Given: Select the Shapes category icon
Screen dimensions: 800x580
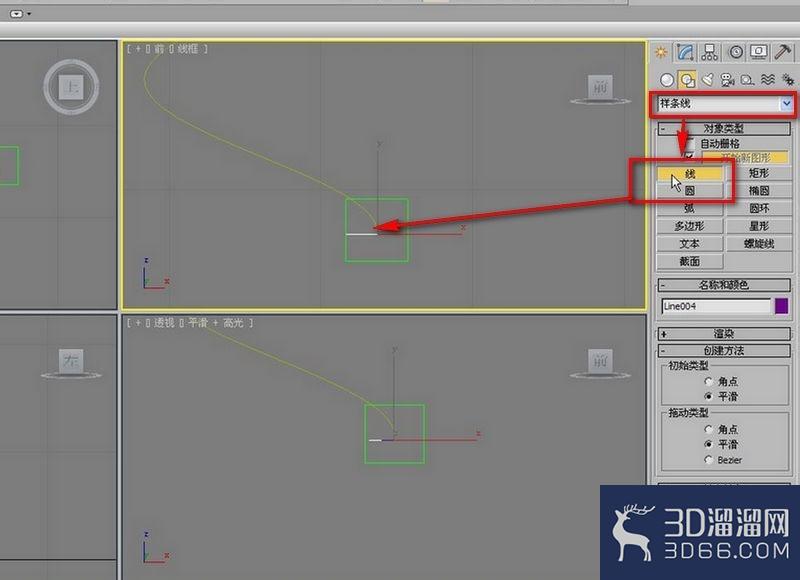Looking at the screenshot, I should pyautogui.click(x=688, y=80).
